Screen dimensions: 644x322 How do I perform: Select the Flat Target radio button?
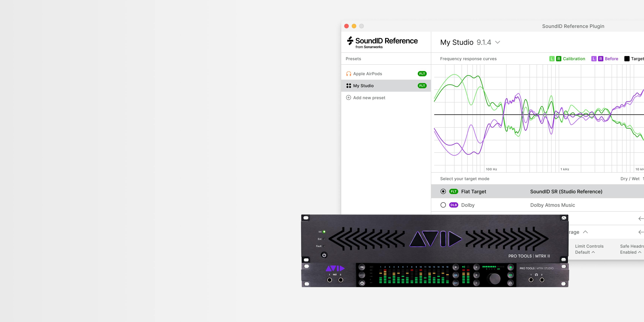coord(443,191)
